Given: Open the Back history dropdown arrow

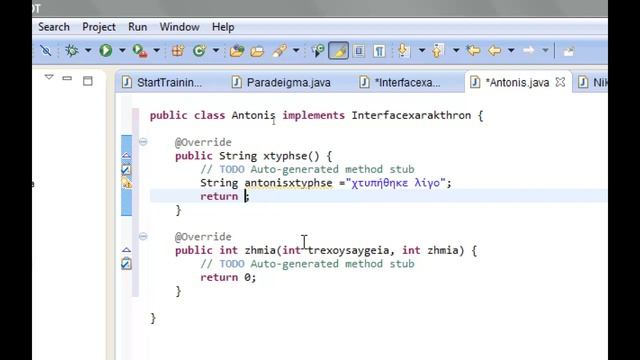Looking at the screenshot, I should point(511,51).
